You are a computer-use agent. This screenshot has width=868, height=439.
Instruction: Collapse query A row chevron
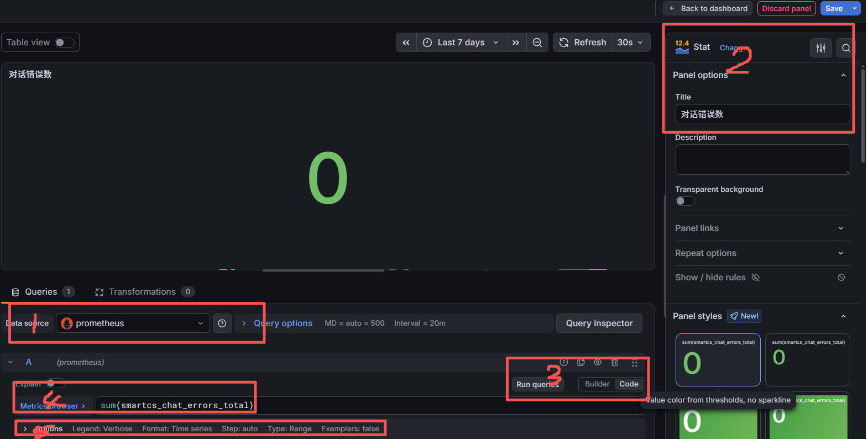(x=11, y=362)
